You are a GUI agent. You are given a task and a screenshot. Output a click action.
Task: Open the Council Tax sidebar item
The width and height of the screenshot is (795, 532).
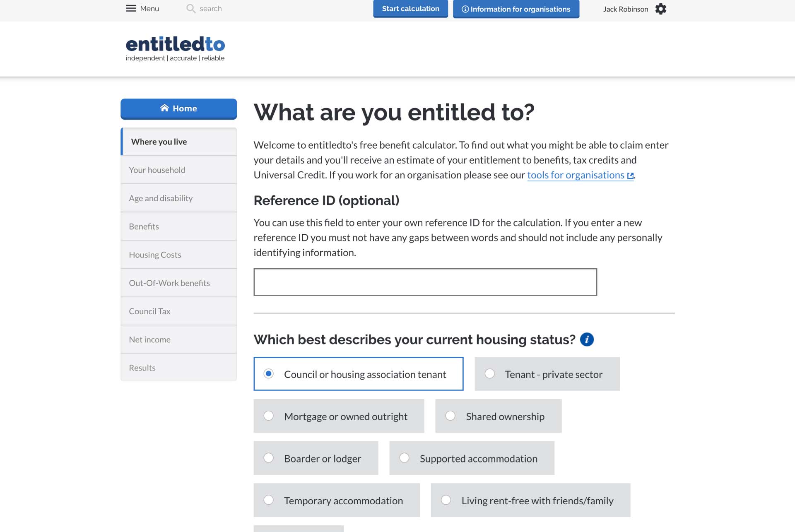click(x=179, y=311)
